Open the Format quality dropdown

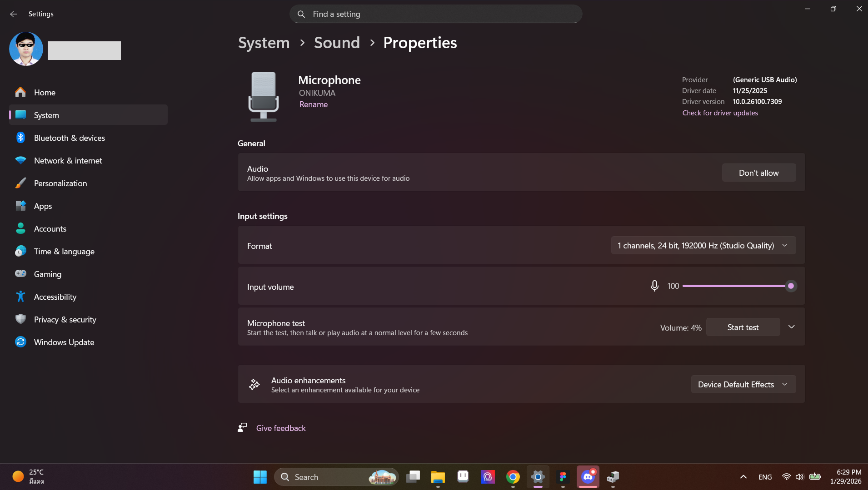coord(703,245)
